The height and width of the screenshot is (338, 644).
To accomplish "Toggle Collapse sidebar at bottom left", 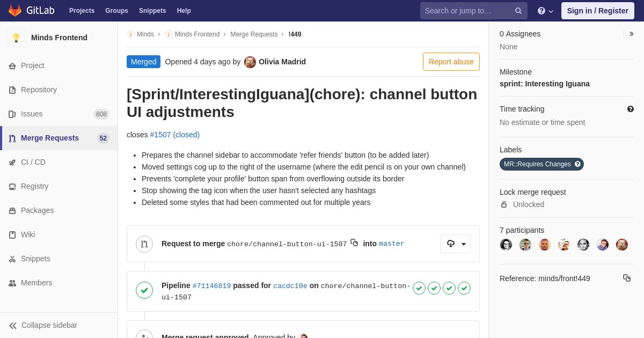I will [43, 325].
